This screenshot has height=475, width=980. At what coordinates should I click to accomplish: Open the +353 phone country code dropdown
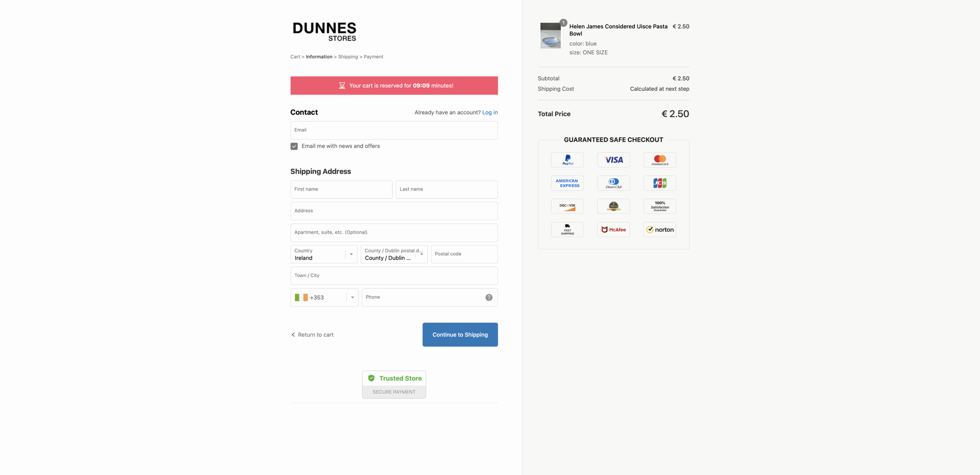pyautogui.click(x=324, y=298)
